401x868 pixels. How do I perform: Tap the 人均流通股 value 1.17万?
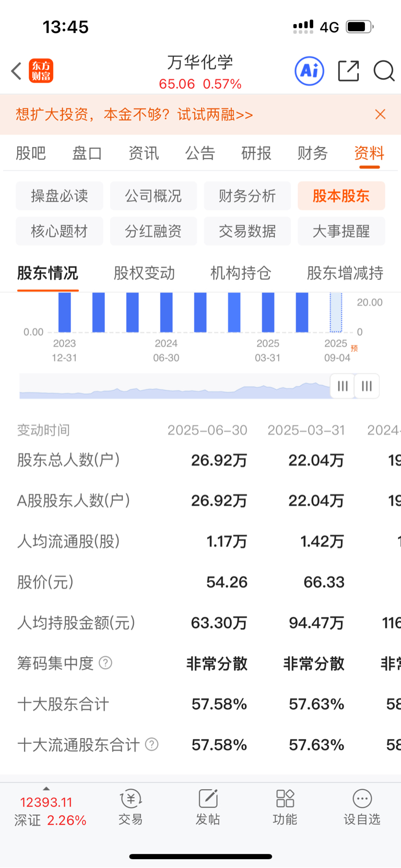click(x=227, y=541)
